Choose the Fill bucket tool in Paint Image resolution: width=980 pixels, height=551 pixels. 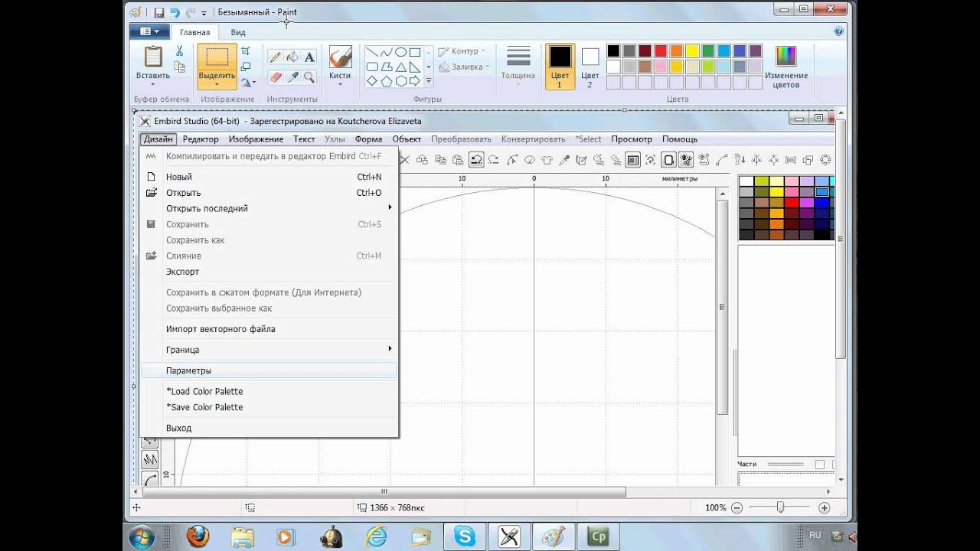coord(292,57)
